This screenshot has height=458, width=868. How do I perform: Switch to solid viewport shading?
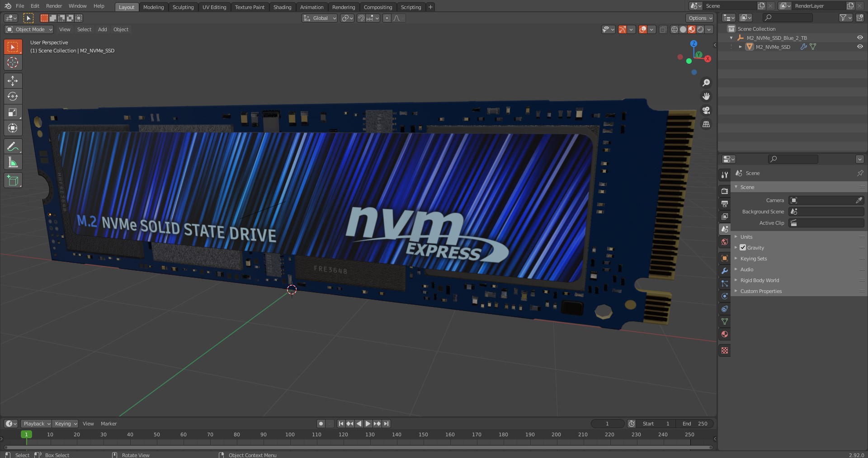(x=683, y=29)
